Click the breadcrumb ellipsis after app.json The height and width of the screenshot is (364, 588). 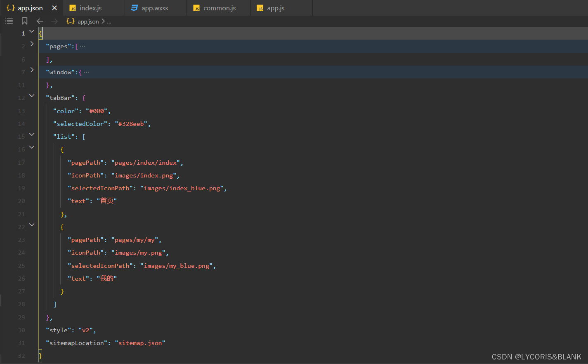pyautogui.click(x=109, y=21)
